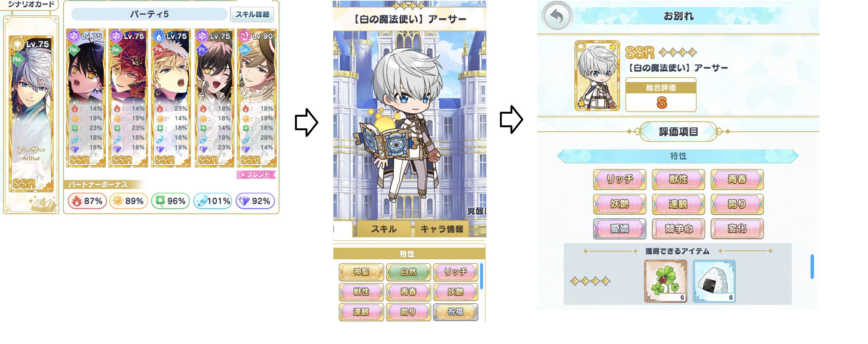Open the スキル詳細 button
The width and height of the screenshot is (868, 344).
[x=252, y=14]
